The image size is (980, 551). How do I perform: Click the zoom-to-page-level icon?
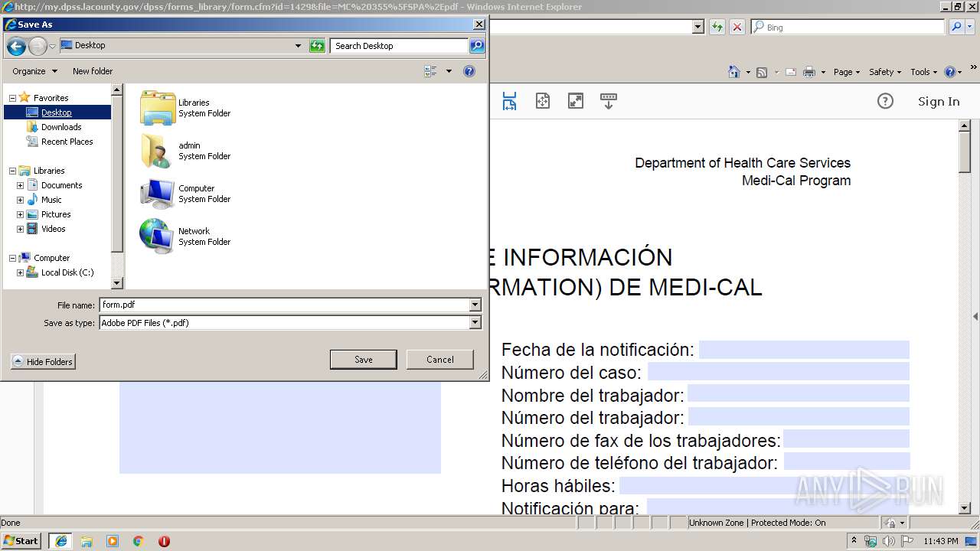pos(575,100)
